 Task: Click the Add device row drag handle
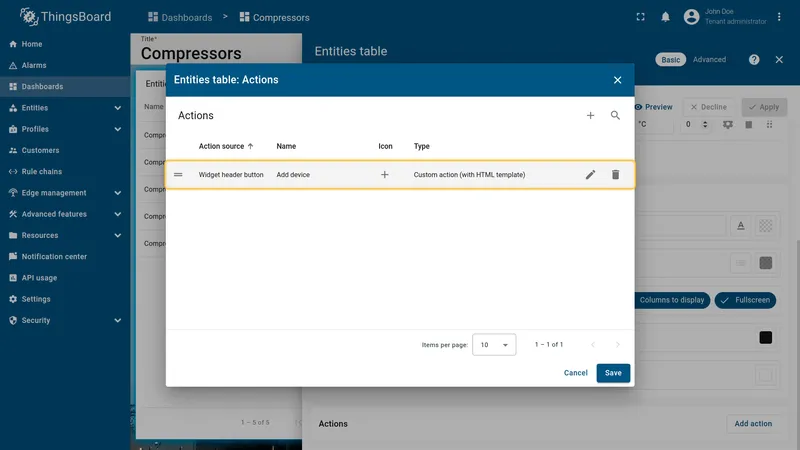[x=178, y=174]
